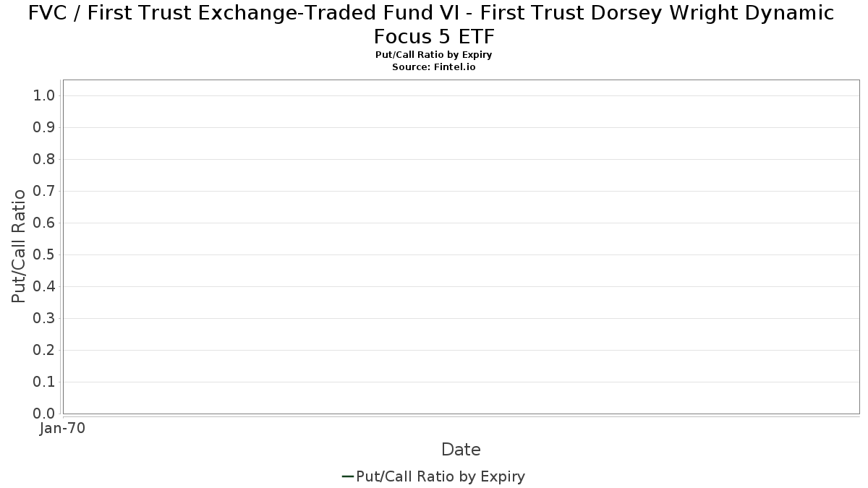Select the 'Focus 5 ETF' title line
This screenshot has height=488, width=868.
tap(434, 36)
